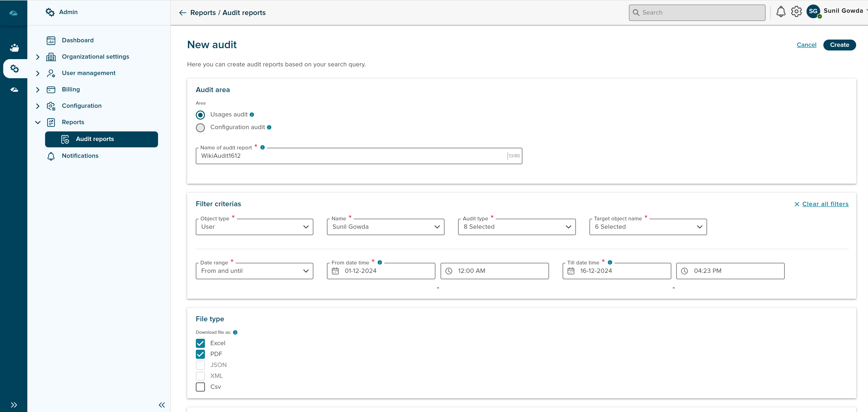
Task: Click the User management icon
Action: click(x=51, y=73)
